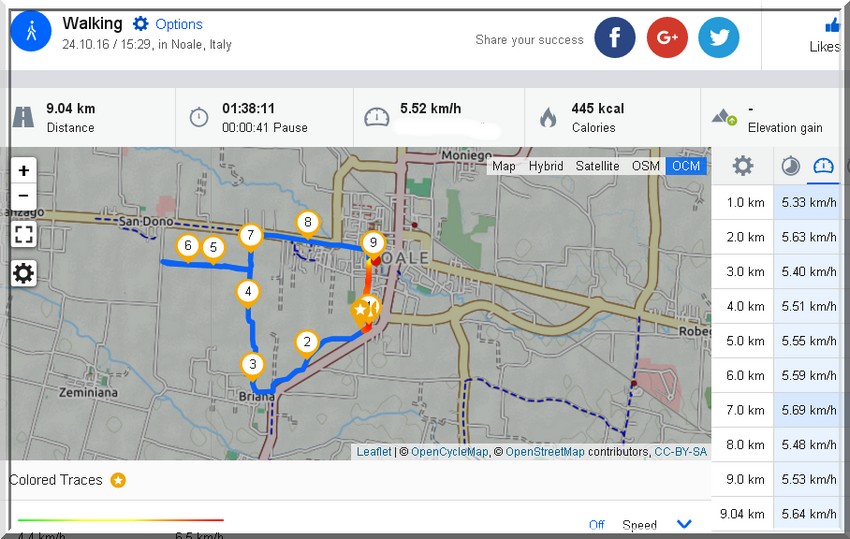The width and height of the screenshot is (850, 539).
Task: Click the 00:00:41 Pause text
Action: tap(265, 127)
